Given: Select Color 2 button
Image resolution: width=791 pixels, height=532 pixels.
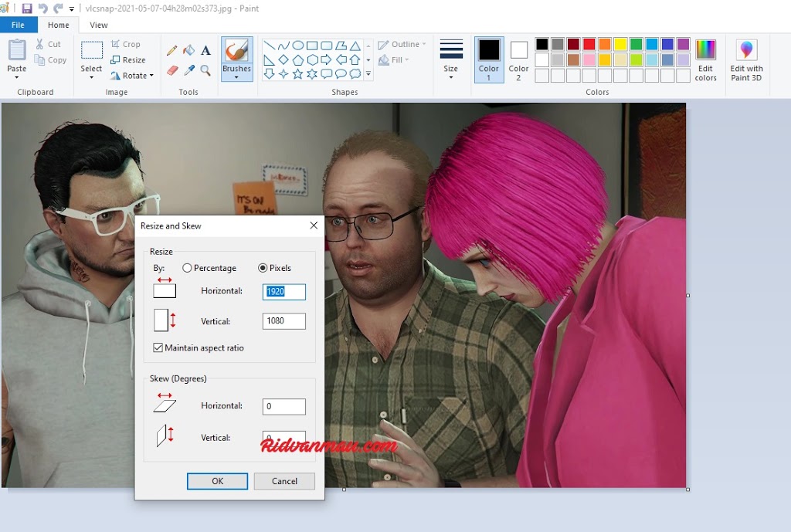Looking at the screenshot, I should tap(518, 59).
